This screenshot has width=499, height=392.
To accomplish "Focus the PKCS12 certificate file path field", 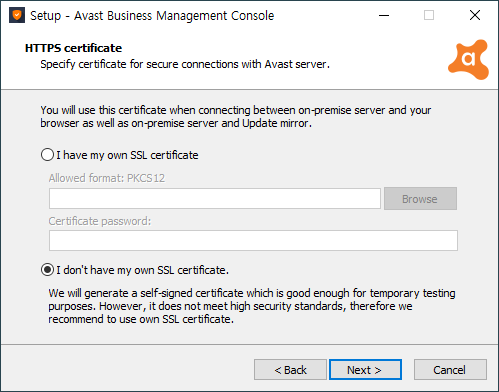I will point(215,199).
